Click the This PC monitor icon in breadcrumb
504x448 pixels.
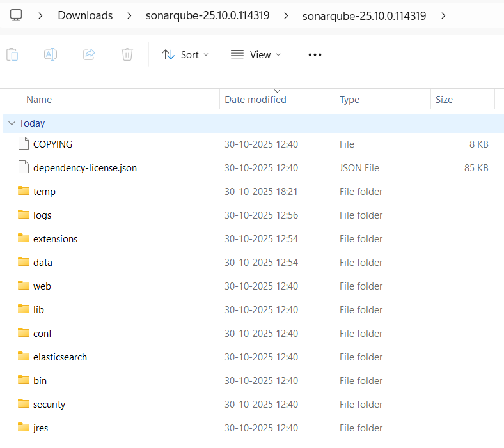tap(16, 15)
